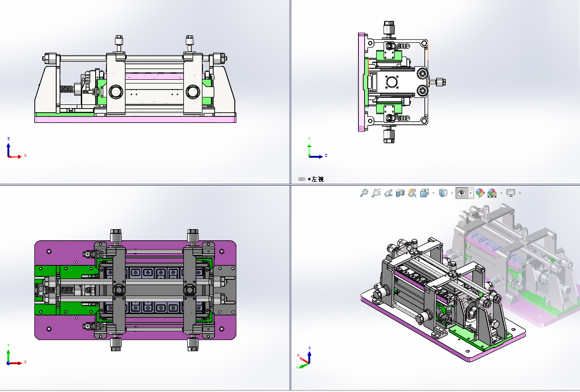Open the Display Style dropdown arrow

point(452,193)
